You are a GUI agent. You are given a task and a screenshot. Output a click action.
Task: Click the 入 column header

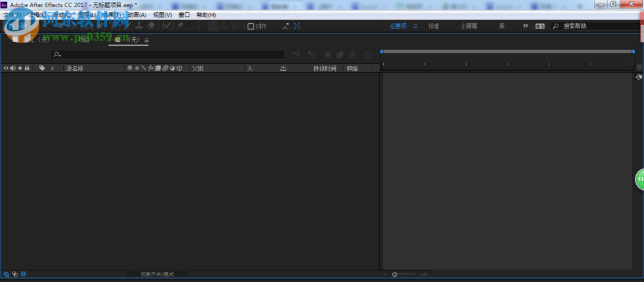(250, 68)
